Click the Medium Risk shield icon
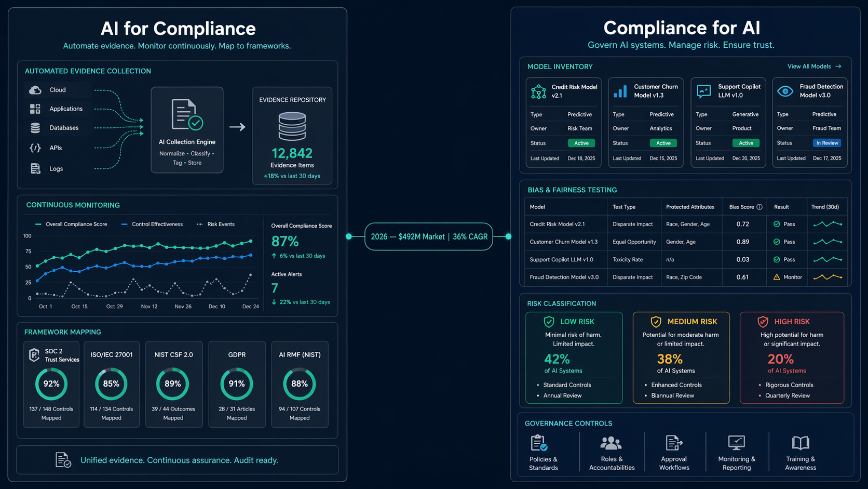The width and height of the screenshot is (868, 489). [656, 322]
